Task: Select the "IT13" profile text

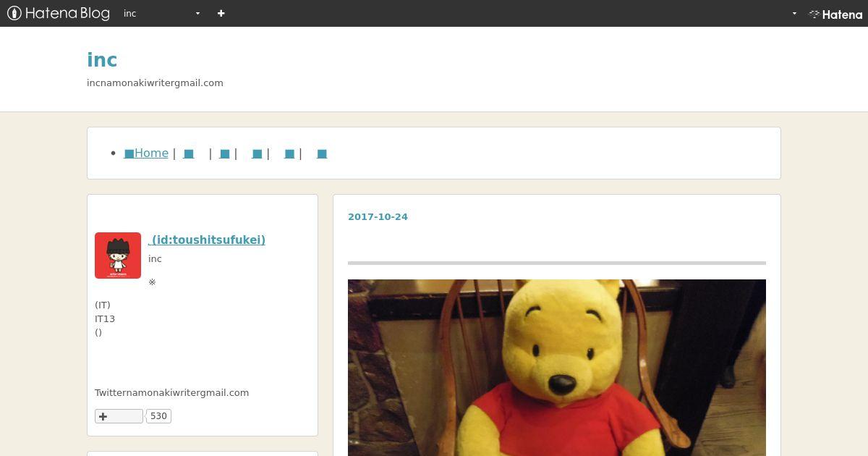Action: (x=105, y=318)
